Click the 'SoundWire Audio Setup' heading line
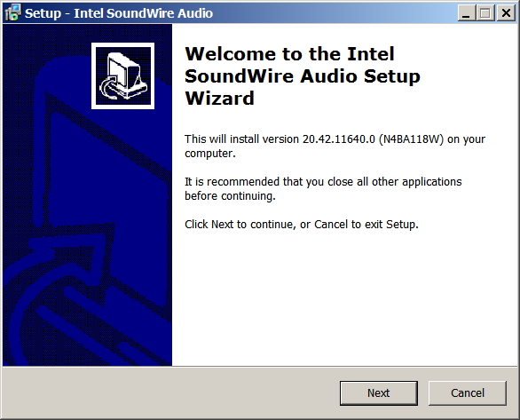The height and width of the screenshot is (420, 520). (303, 76)
